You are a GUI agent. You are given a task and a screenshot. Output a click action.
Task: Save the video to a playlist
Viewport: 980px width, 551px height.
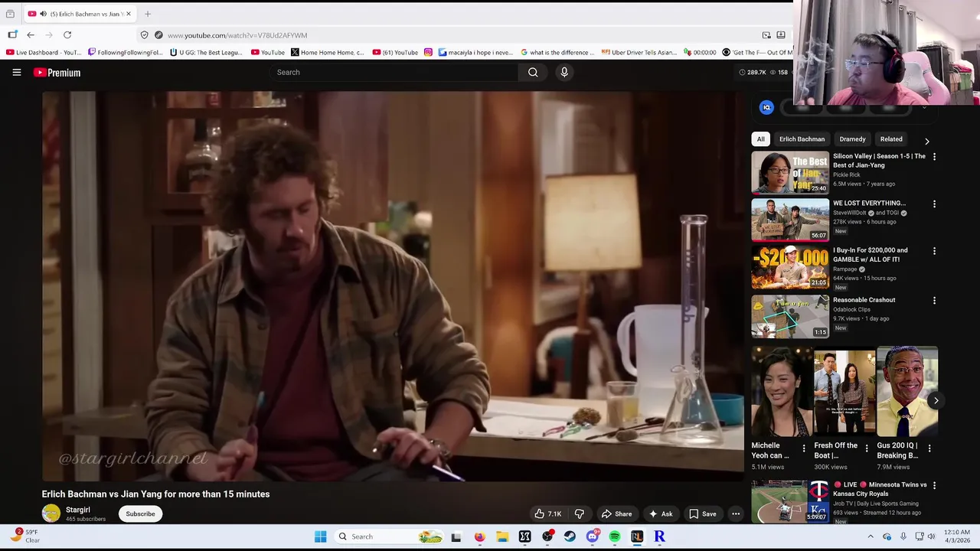[x=703, y=514]
